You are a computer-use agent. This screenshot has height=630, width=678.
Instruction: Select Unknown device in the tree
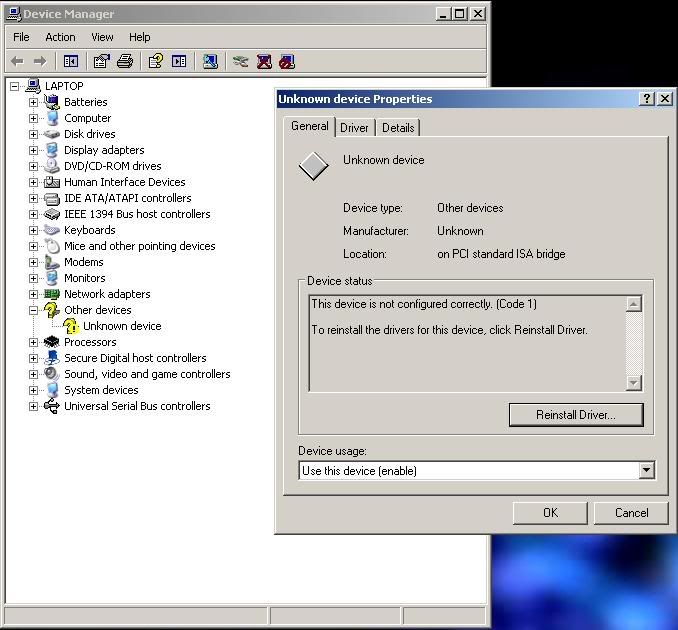pos(121,326)
